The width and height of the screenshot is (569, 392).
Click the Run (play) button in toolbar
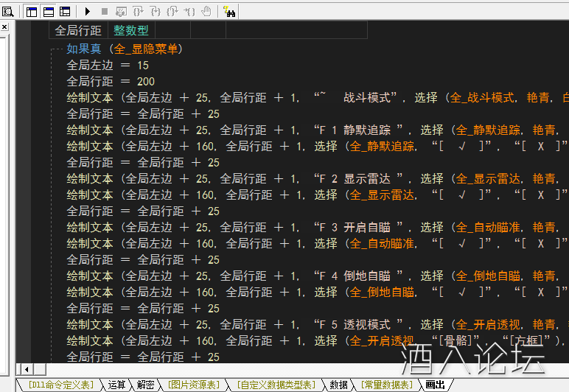tap(88, 11)
